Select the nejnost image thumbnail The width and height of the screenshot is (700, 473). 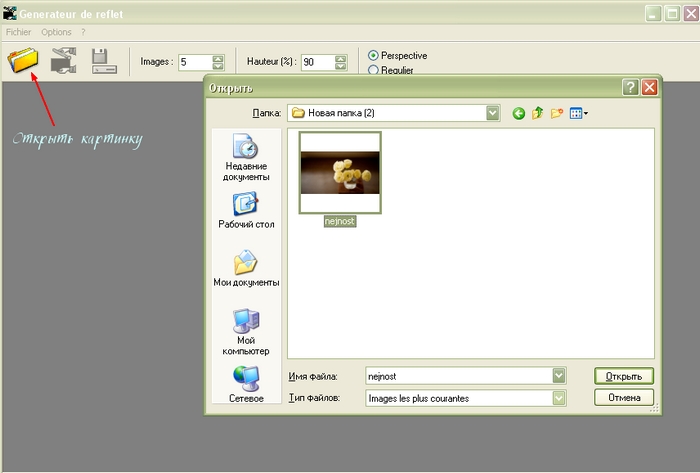click(340, 173)
